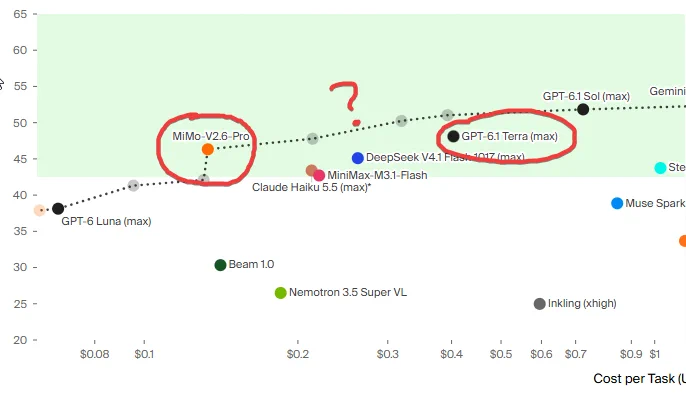The width and height of the screenshot is (686, 398).
Task: Click the $0.2 tick label on the cost axis
Action: pos(298,354)
